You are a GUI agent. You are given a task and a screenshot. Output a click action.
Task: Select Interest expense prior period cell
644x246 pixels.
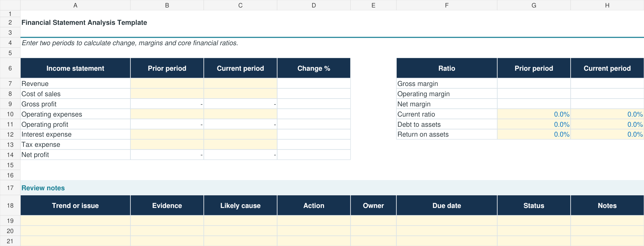pos(167,134)
